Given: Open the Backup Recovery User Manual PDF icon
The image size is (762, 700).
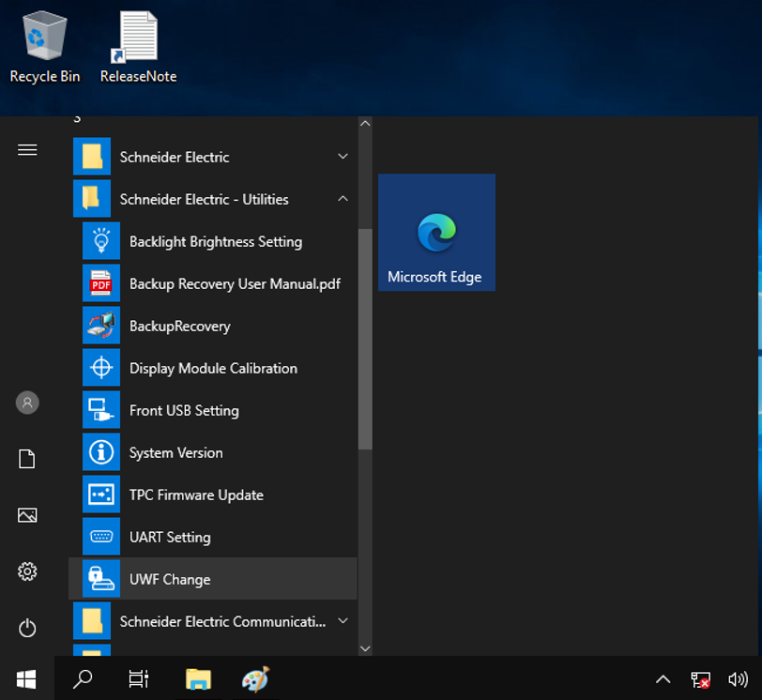Looking at the screenshot, I should [101, 283].
